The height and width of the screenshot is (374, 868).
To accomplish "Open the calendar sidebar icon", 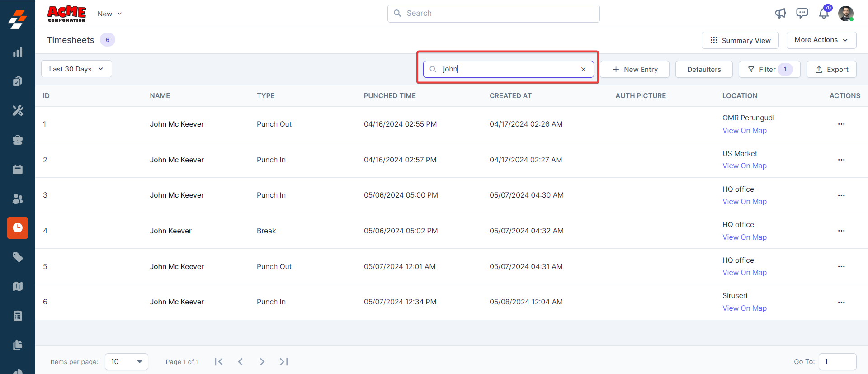I will click(x=18, y=169).
